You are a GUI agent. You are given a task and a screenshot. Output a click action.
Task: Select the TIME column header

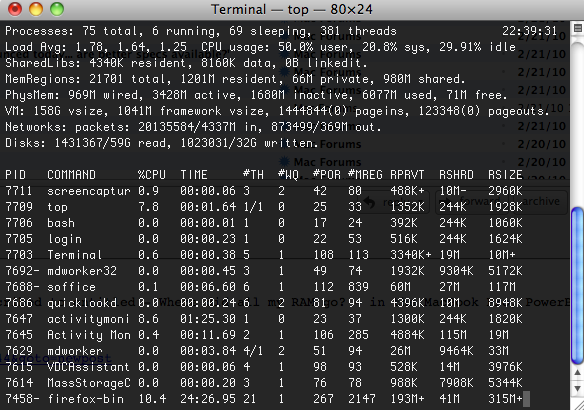pos(194,175)
